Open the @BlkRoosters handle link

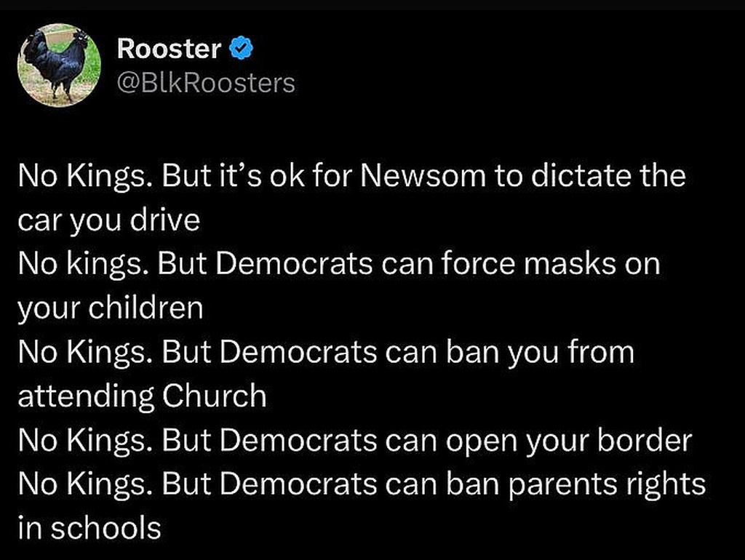tap(206, 84)
